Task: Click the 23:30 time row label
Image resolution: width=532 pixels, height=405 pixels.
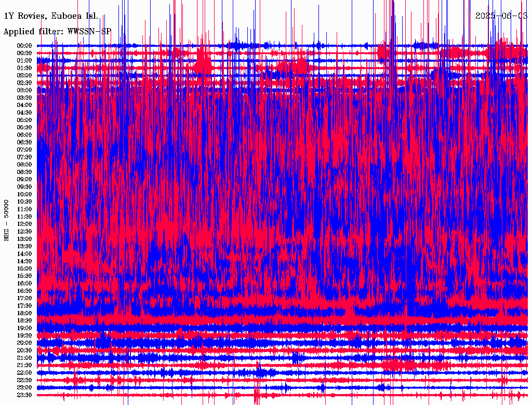Action: pos(24,395)
